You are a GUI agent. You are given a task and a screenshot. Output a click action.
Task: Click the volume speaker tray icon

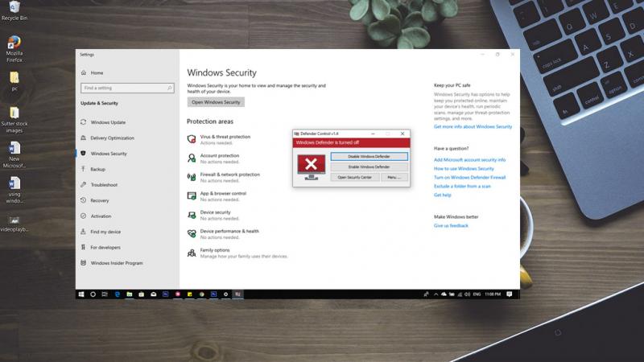click(468, 294)
